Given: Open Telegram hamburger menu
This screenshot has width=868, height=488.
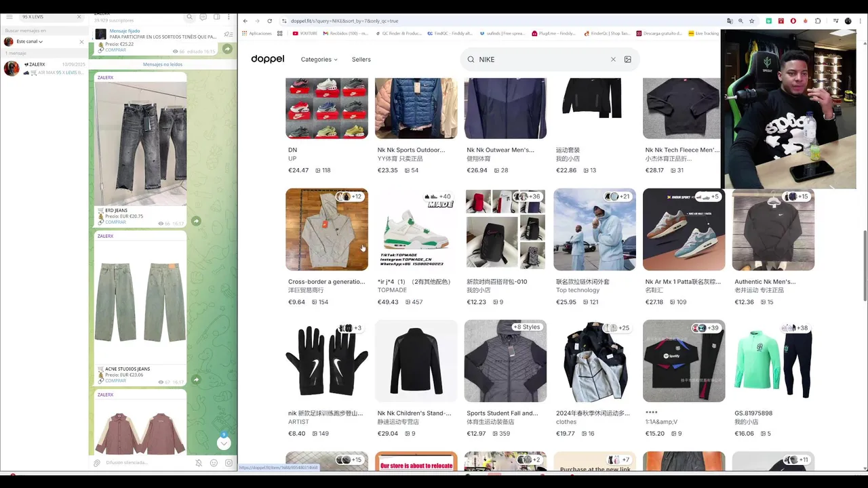Looking at the screenshot, I should coord(9,16).
